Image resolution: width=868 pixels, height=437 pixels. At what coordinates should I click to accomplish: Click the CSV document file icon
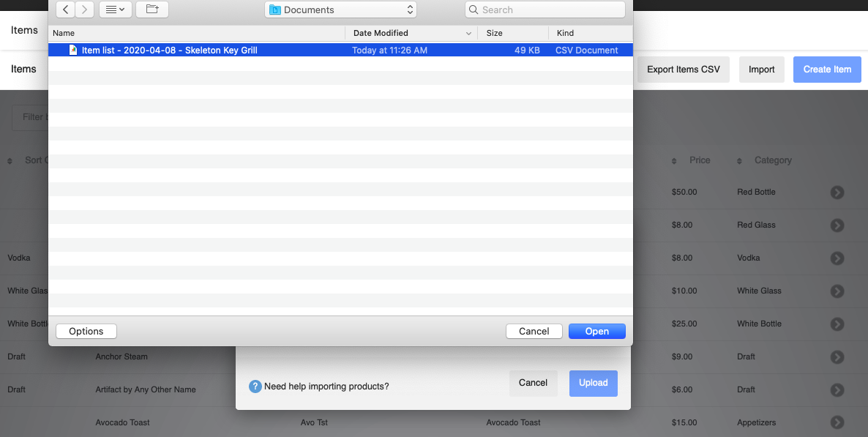(x=72, y=50)
